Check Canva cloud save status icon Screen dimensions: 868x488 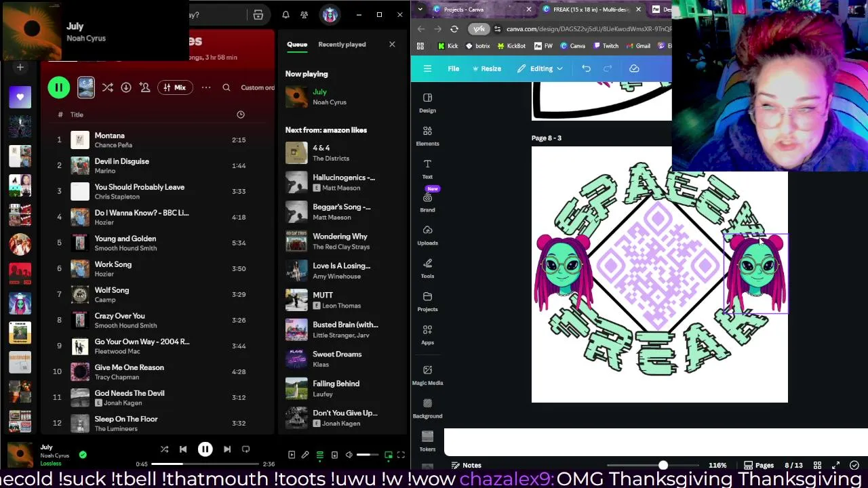pos(634,68)
